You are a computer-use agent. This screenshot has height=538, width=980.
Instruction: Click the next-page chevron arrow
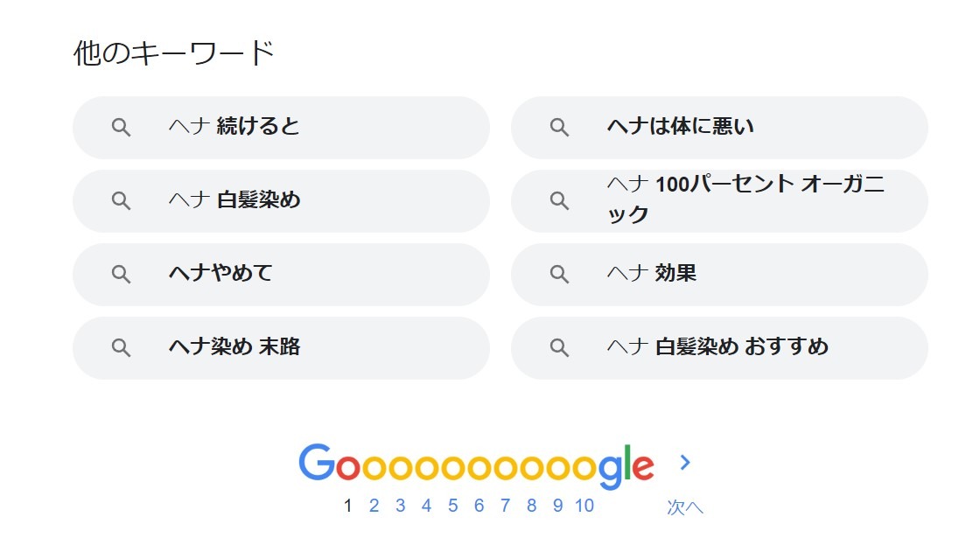pyautogui.click(x=685, y=463)
